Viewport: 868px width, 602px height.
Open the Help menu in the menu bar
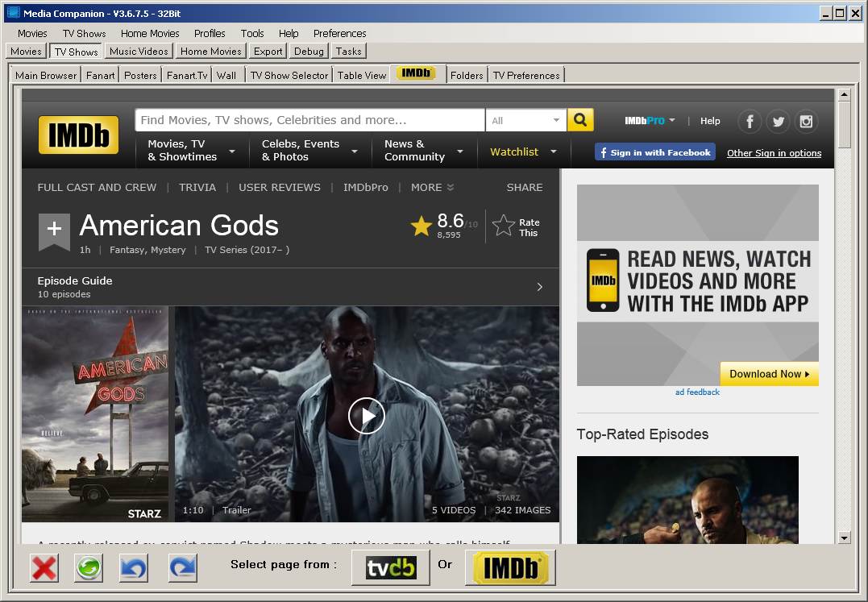289,33
